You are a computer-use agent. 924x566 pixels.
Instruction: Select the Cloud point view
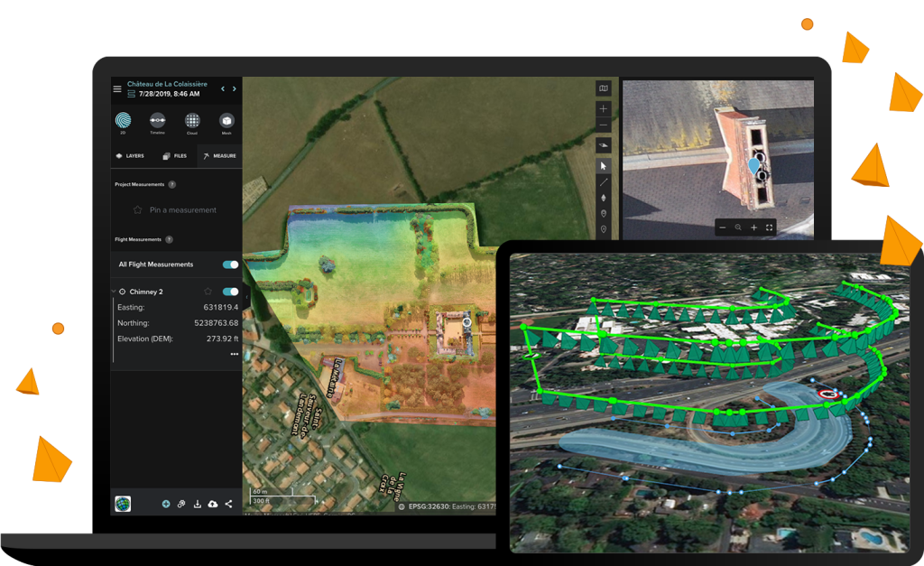(192, 121)
